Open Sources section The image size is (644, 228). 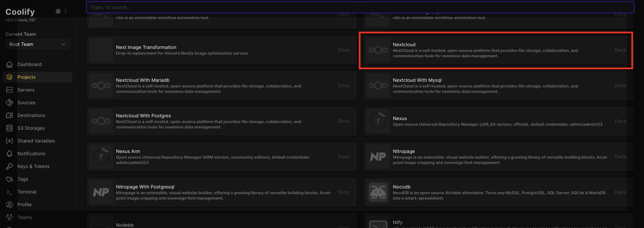tap(38, 102)
